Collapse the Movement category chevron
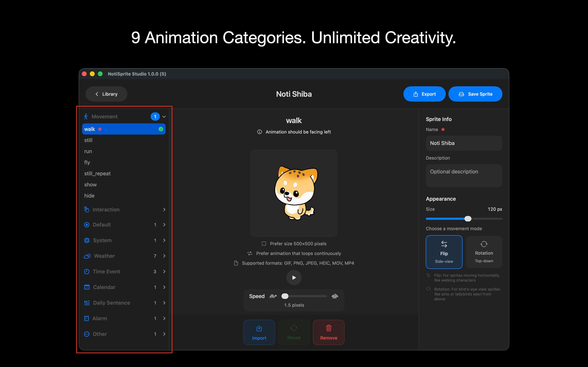The image size is (588, 367). click(164, 116)
